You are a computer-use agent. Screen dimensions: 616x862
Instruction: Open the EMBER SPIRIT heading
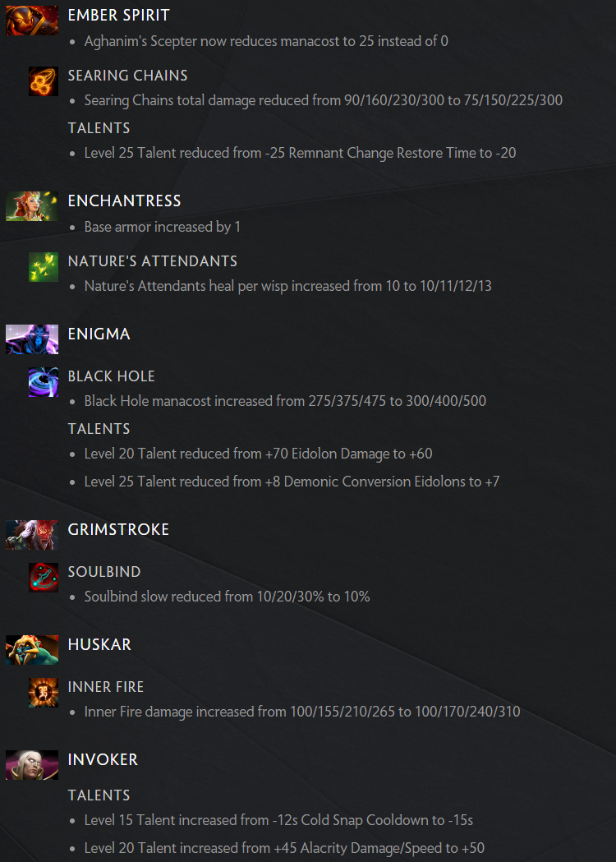pos(119,16)
